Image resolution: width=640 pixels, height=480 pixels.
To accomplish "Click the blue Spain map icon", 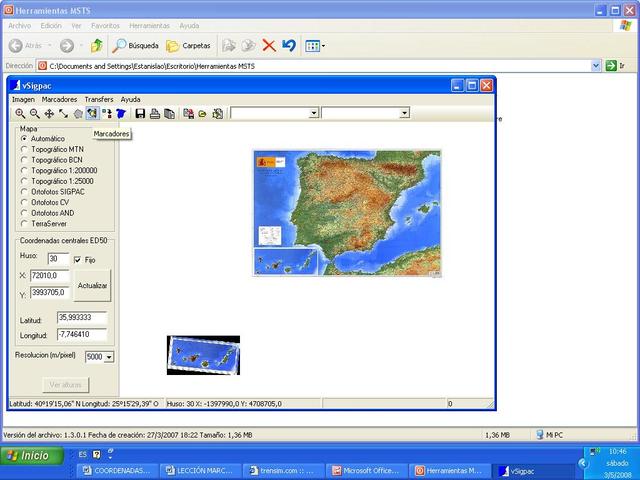I will (x=121, y=114).
